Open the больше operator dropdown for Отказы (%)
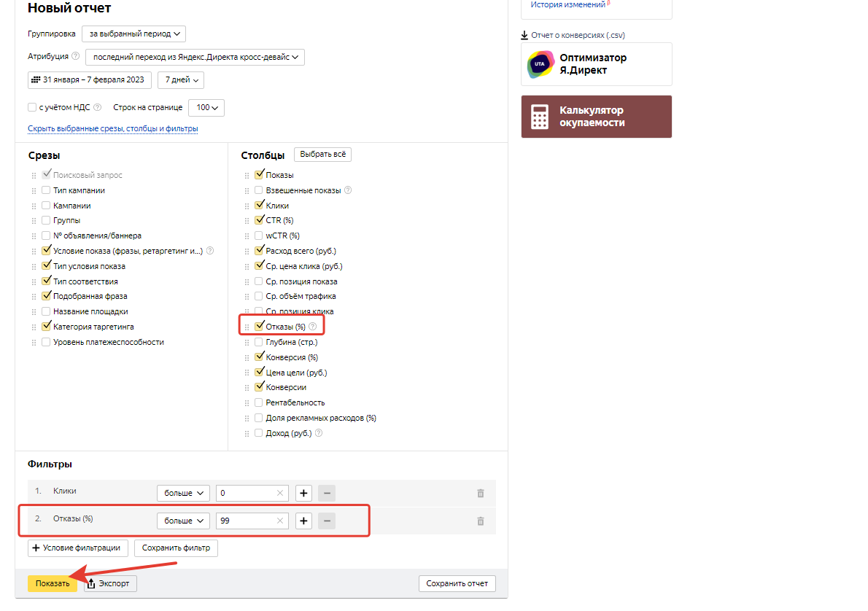Viewport: 868px width, 611px height. pos(183,521)
